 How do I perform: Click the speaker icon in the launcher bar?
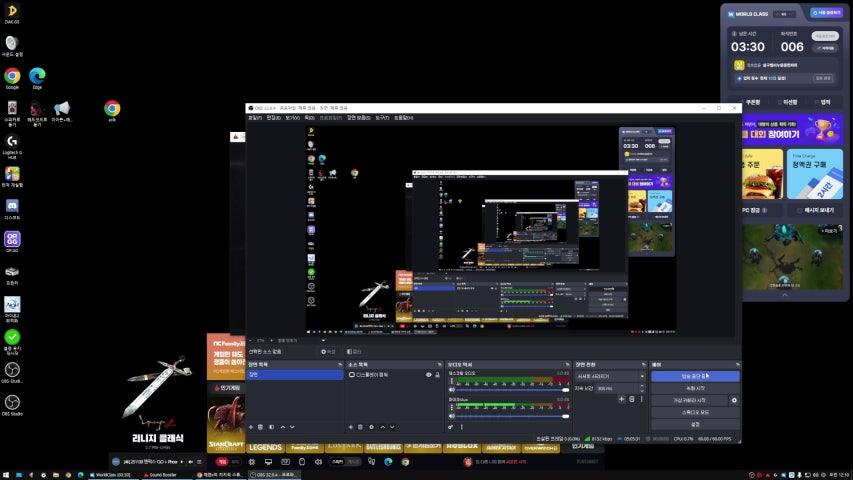(318, 462)
